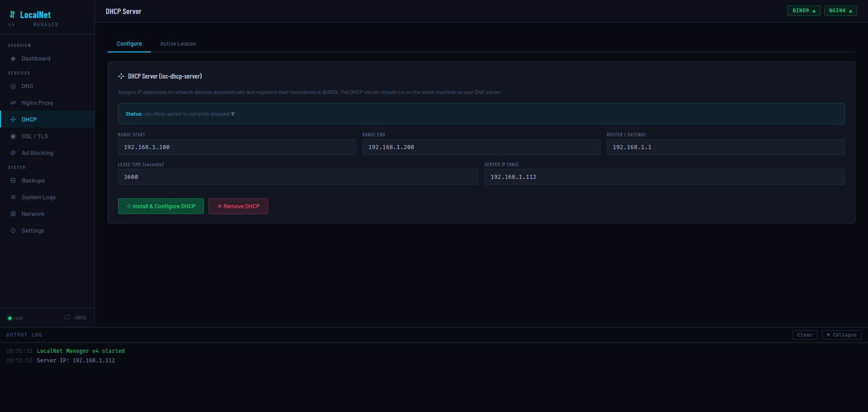Open the Backups page
Viewport: 868px width, 412px height.
[47, 181]
